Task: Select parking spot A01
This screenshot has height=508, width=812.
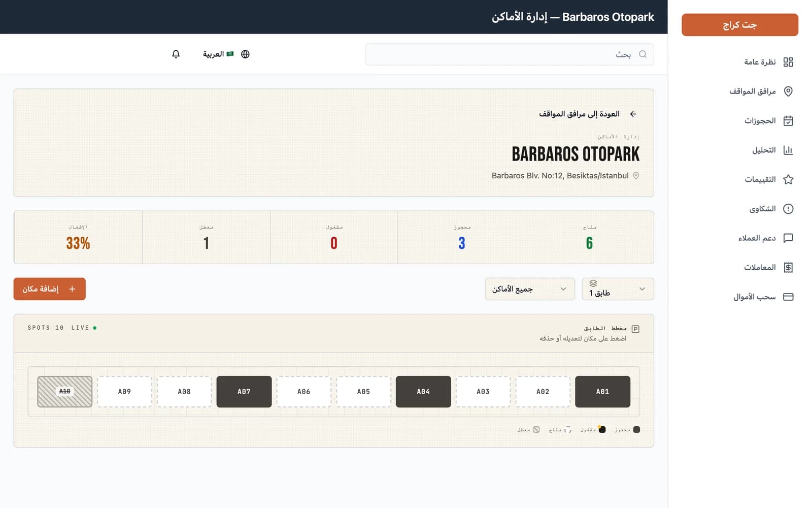Action: click(x=602, y=392)
